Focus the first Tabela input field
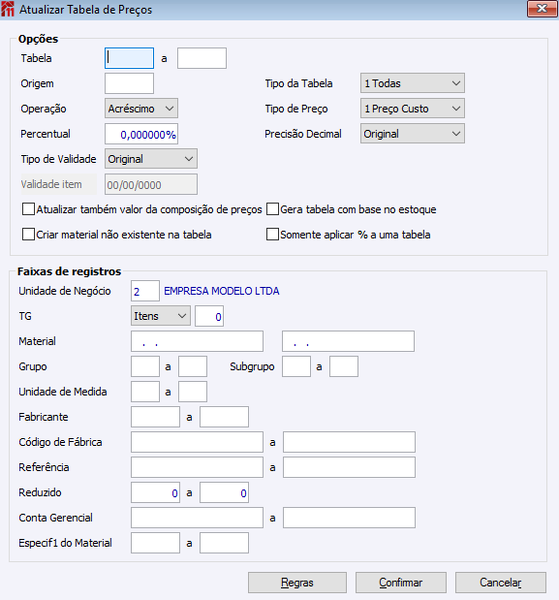The height and width of the screenshot is (600, 559). click(x=129, y=58)
